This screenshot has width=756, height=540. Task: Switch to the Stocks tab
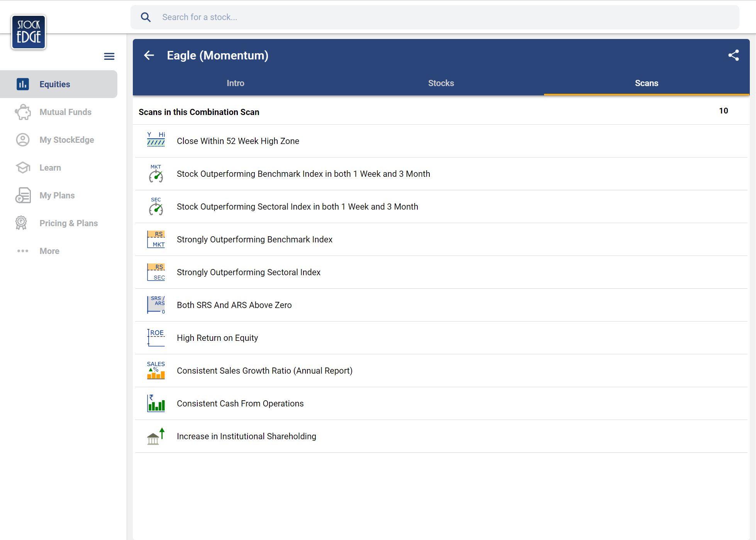[441, 83]
